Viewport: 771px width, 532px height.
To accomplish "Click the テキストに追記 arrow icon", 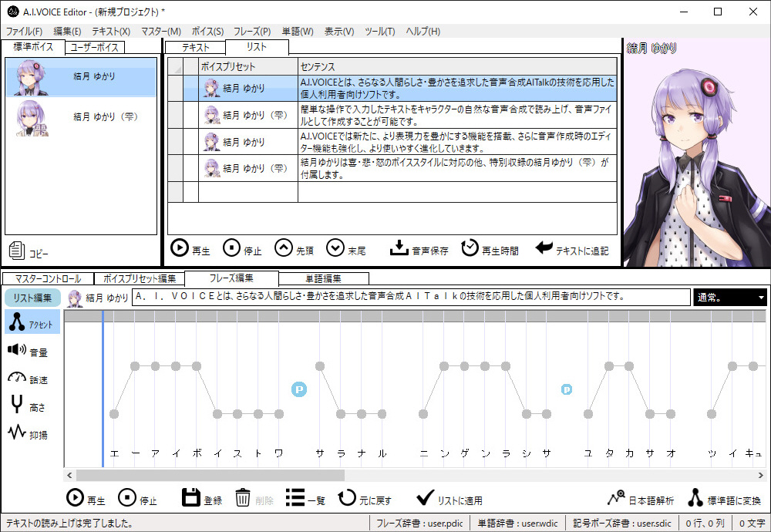I will [x=544, y=248].
